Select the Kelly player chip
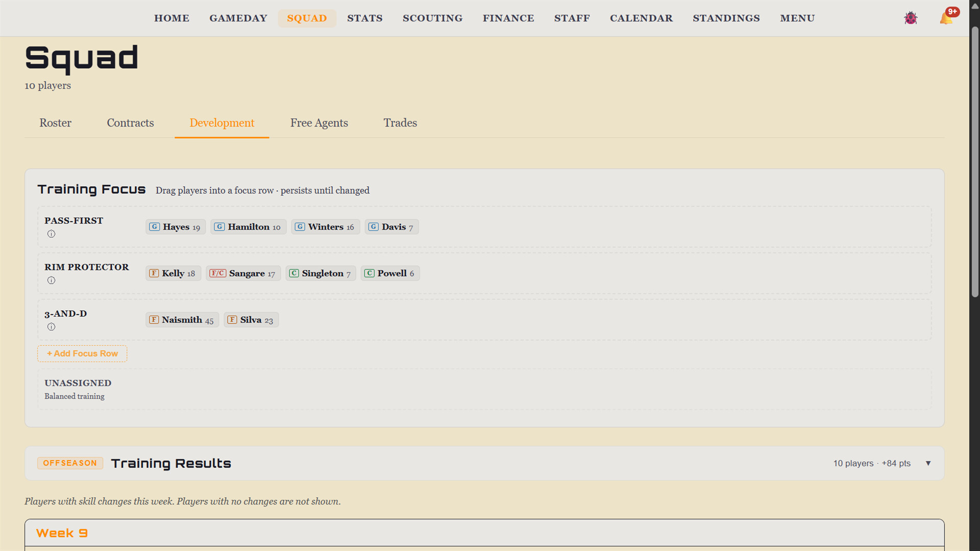The height and width of the screenshot is (551, 980). click(x=173, y=273)
